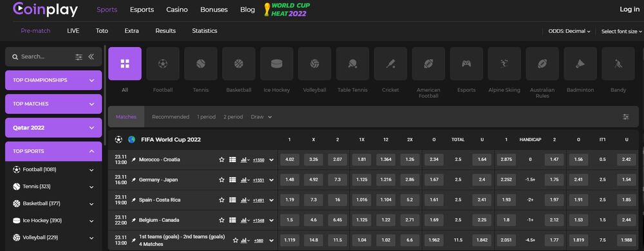Select the Football sport tile
The height and width of the screenshot is (251, 644).
pos(163,64)
